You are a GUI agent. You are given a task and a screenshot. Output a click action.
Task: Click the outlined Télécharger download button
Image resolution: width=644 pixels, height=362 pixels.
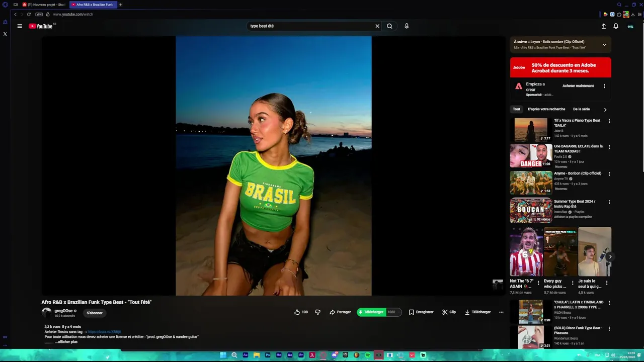tap(477, 312)
